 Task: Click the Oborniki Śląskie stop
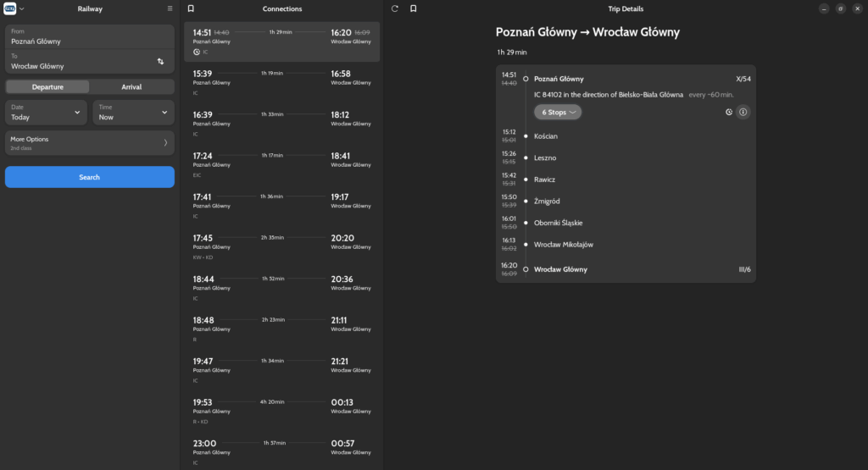558,223
